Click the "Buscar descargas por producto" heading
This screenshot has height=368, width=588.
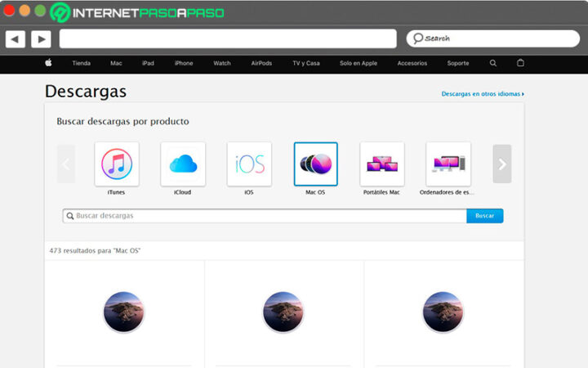[122, 121]
